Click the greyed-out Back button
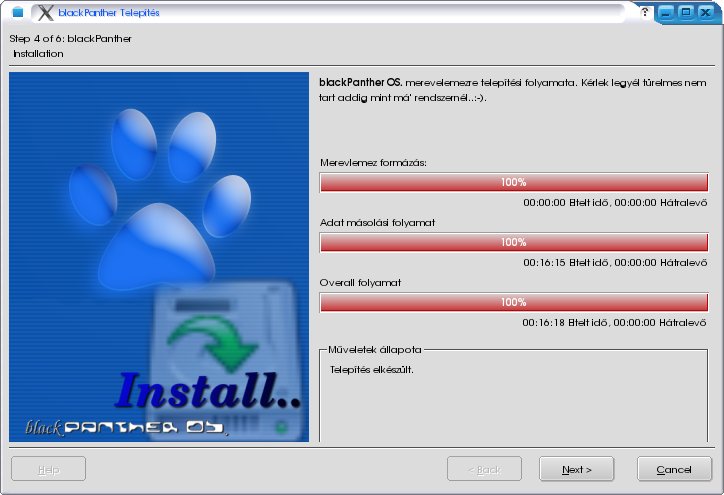The width and height of the screenshot is (724, 495). [x=484, y=469]
